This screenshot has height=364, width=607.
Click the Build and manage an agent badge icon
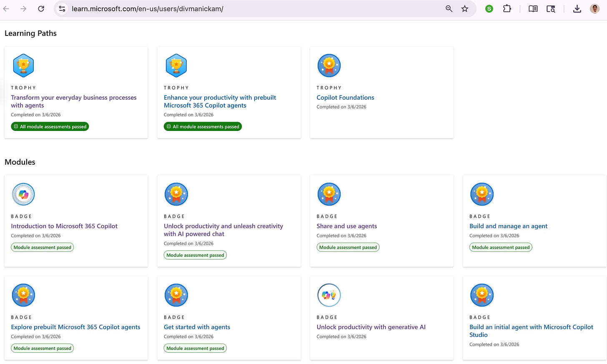[482, 194]
